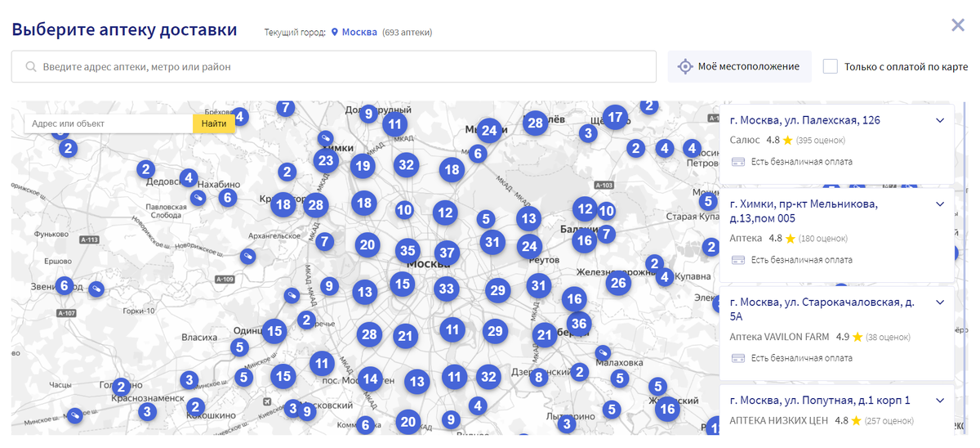Click the location pin icon beside Москва
The width and height of the screenshot is (980, 448).
(x=334, y=33)
